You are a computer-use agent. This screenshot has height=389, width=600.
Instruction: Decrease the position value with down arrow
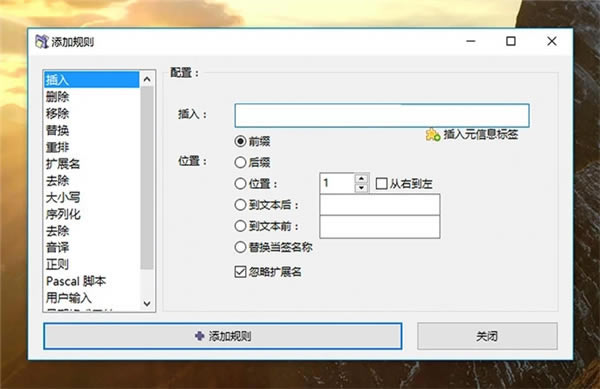pyautogui.click(x=361, y=188)
